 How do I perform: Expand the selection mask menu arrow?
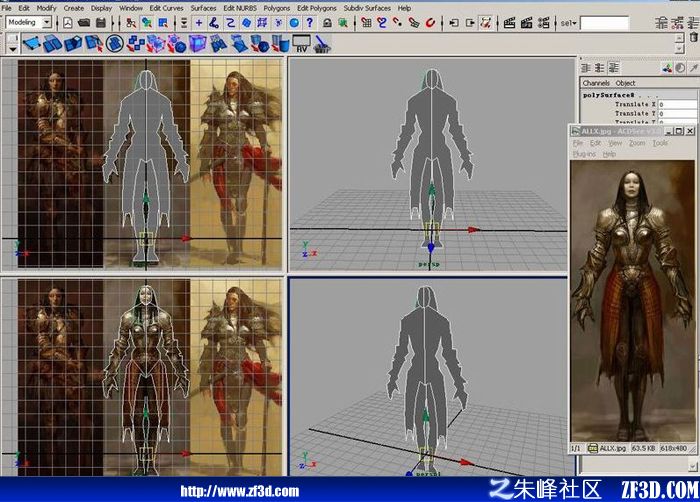pos(183,23)
